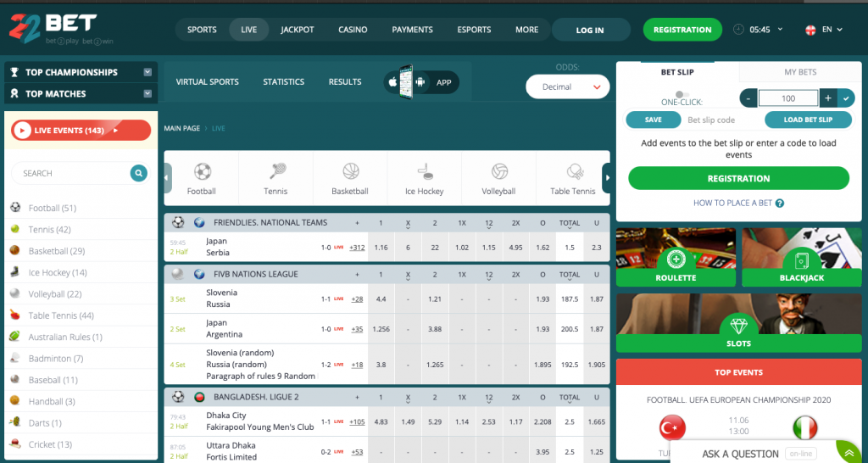Click the Turkey flag in Top Events
Viewport: 868px width, 463px height.
click(672, 428)
